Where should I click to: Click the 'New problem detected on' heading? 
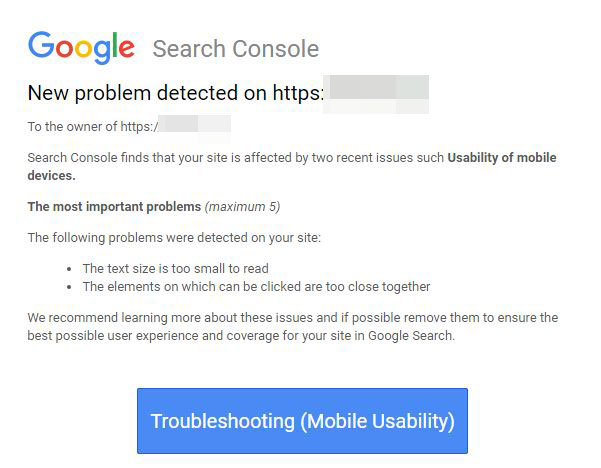tap(175, 94)
